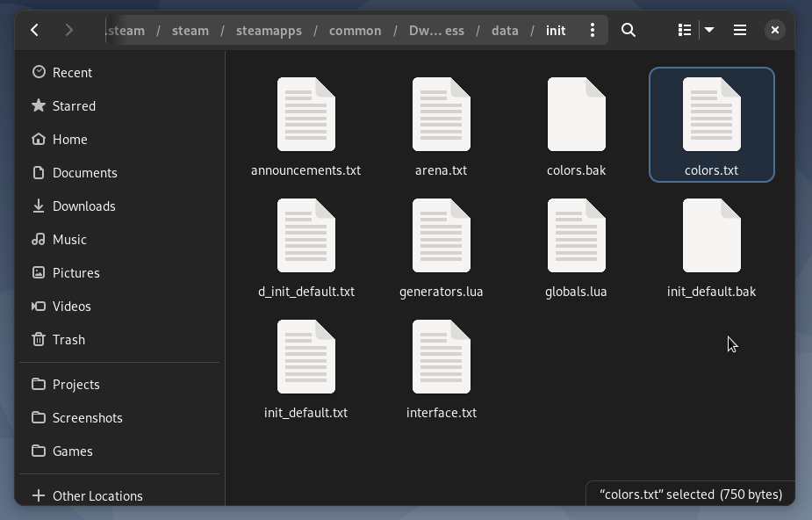Click the back navigation arrow

35,30
